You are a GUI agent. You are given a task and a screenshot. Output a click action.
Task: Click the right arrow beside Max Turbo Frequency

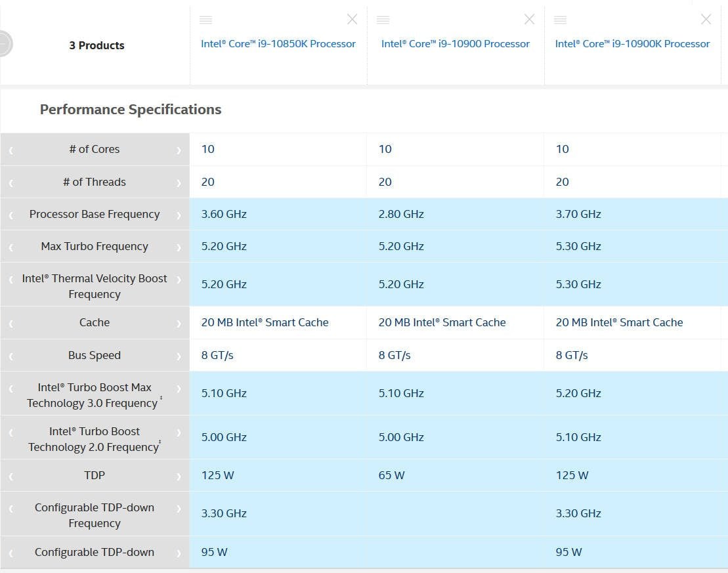click(x=179, y=247)
